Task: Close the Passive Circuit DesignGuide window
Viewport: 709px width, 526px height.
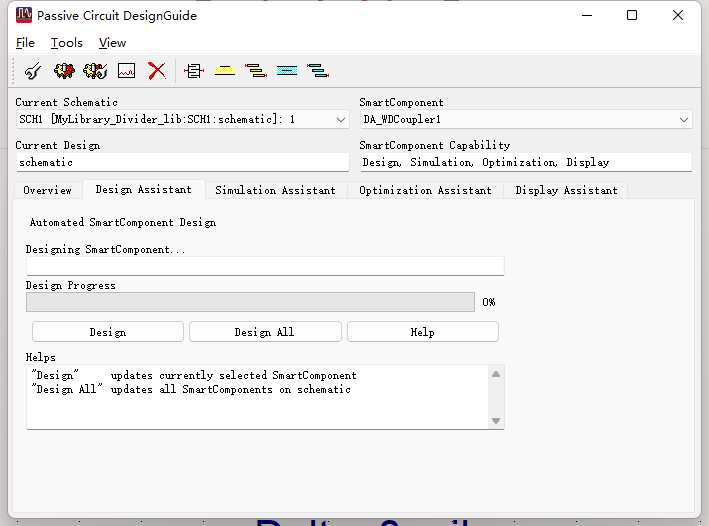Action: pos(678,15)
